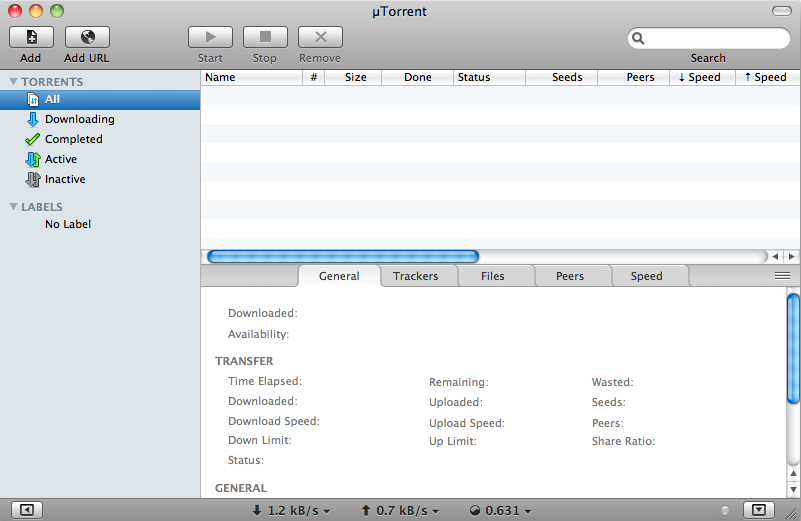The image size is (801, 521).
Task: Click the toolbar toggle pill button
Action: pos(782,11)
